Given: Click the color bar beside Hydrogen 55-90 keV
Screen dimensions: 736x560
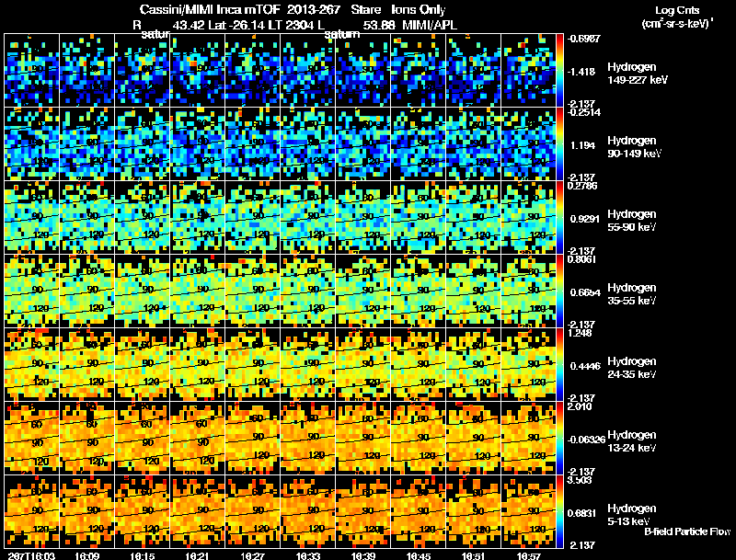Looking at the screenshot, I should [x=559, y=218].
